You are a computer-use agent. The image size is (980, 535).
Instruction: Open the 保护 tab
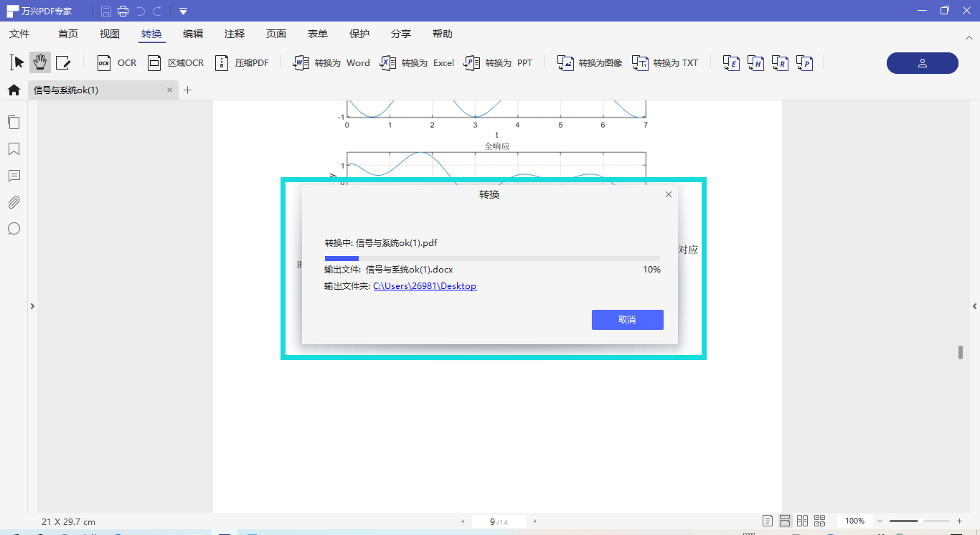(359, 34)
